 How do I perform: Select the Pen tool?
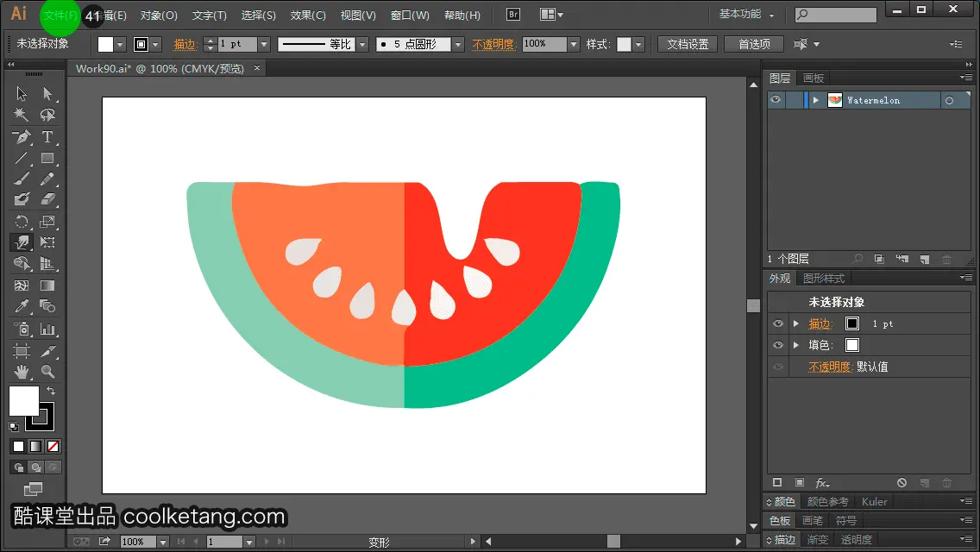pyautogui.click(x=22, y=137)
